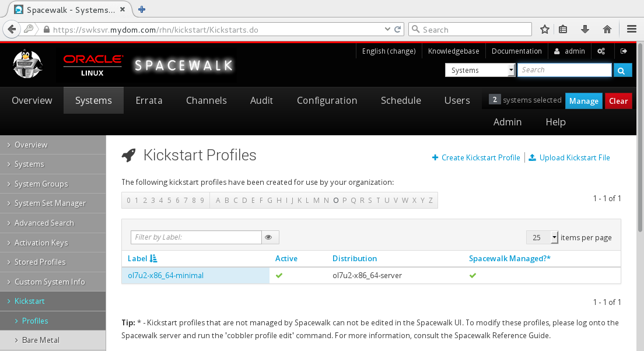Open a new tab with the plus icon
The height and width of the screenshot is (351, 644).
[x=142, y=9]
